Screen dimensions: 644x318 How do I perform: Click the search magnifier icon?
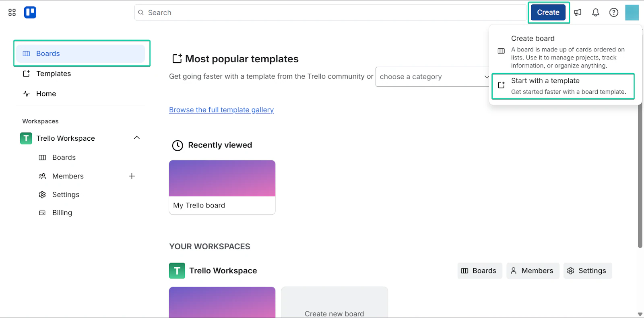(141, 12)
